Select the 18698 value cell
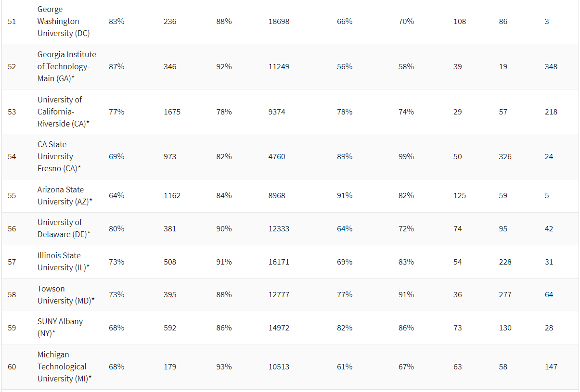The width and height of the screenshot is (580, 392). [x=279, y=22]
